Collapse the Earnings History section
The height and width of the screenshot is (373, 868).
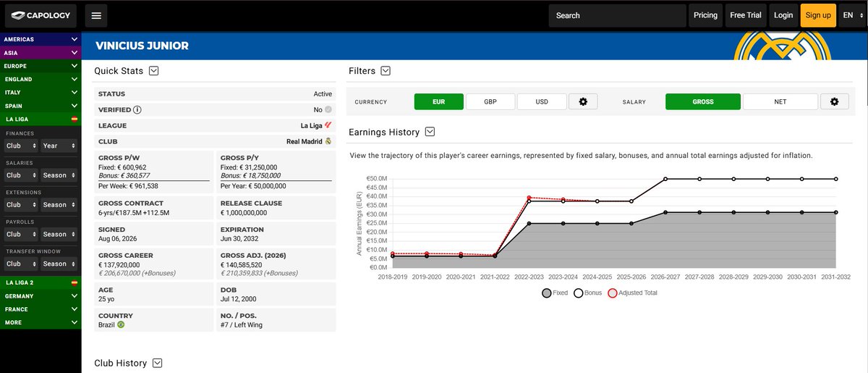pyautogui.click(x=430, y=132)
